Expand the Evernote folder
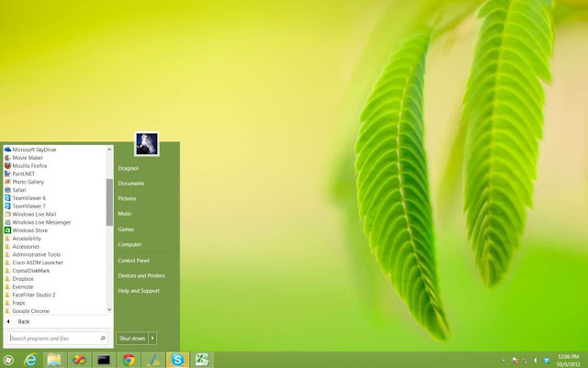 point(18,287)
